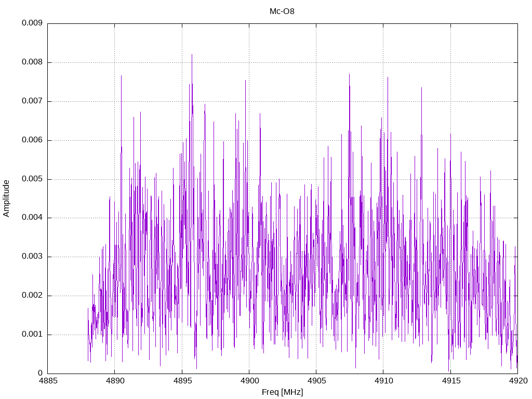Click the 4915 x-axis tick label

pos(450,381)
